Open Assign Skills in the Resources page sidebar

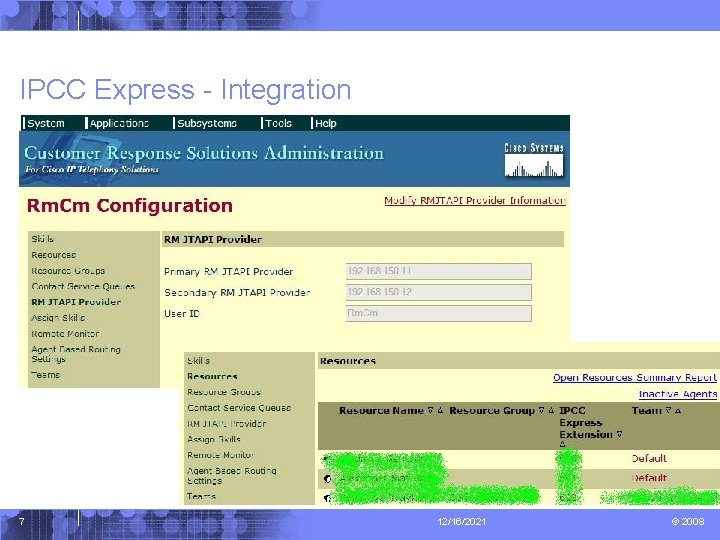(x=214, y=439)
